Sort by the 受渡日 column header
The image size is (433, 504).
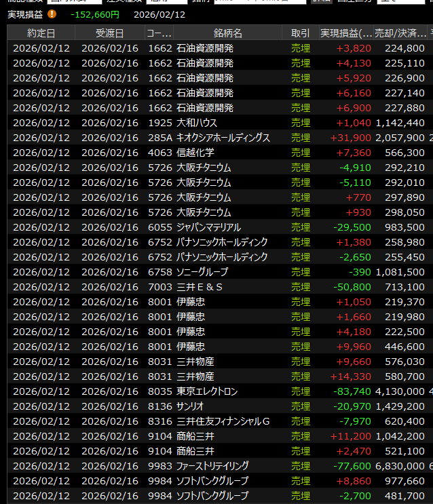(109, 33)
